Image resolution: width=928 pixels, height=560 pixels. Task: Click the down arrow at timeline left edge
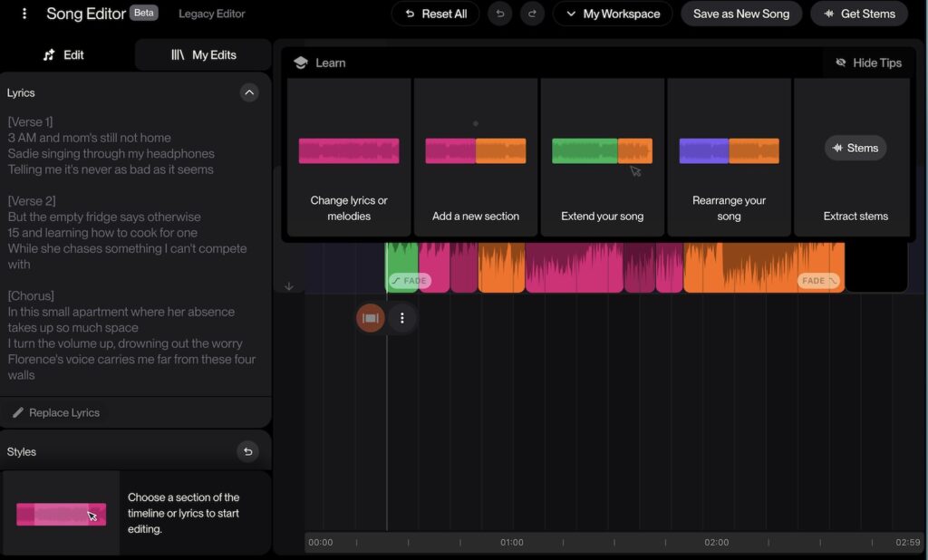pos(289,286)
